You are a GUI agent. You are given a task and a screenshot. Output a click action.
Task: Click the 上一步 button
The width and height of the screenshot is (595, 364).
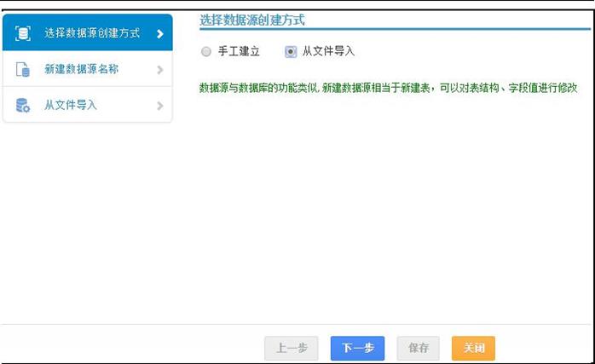point(292,348)
